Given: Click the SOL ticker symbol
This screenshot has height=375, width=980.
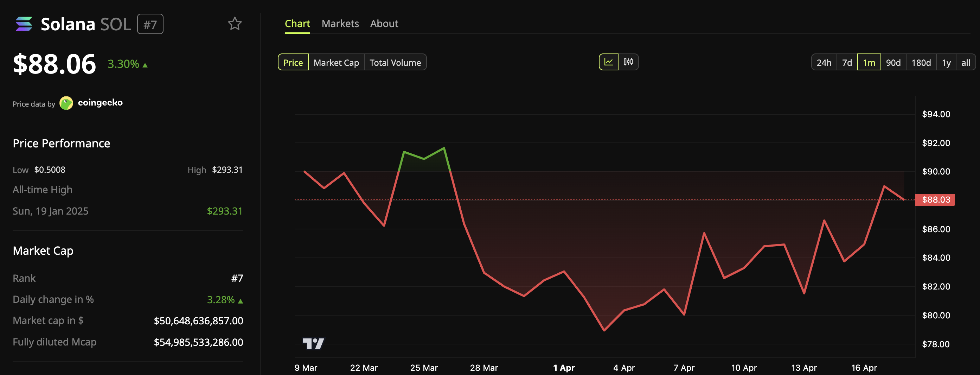Looking at the screenshot, I should (116, 24).
